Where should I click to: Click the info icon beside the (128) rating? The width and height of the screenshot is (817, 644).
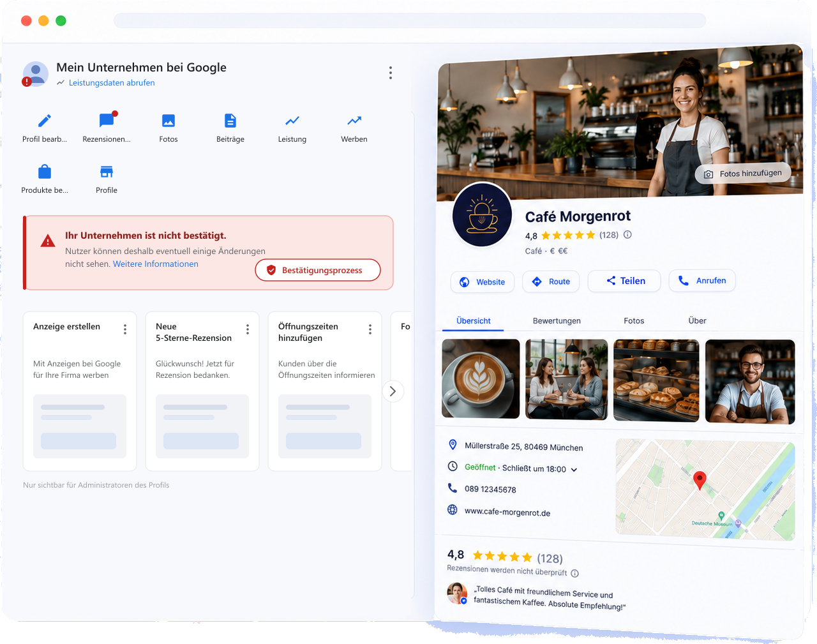click(x=627, y=234)
